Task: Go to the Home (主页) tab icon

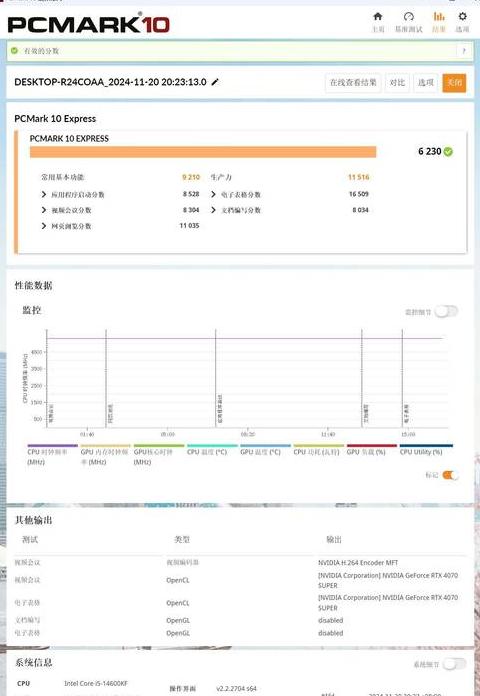Action: click(x=377, y=16)
